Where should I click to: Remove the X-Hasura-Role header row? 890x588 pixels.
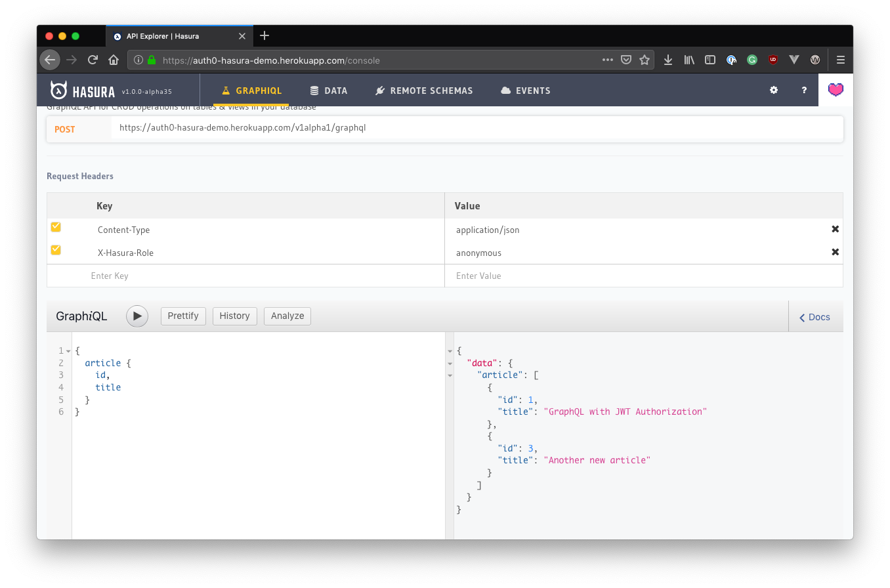[x=835, y=252]
